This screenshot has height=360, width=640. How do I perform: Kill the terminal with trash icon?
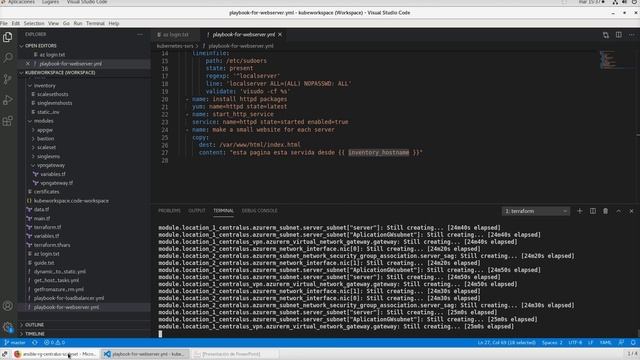click(x=606, y=211)
